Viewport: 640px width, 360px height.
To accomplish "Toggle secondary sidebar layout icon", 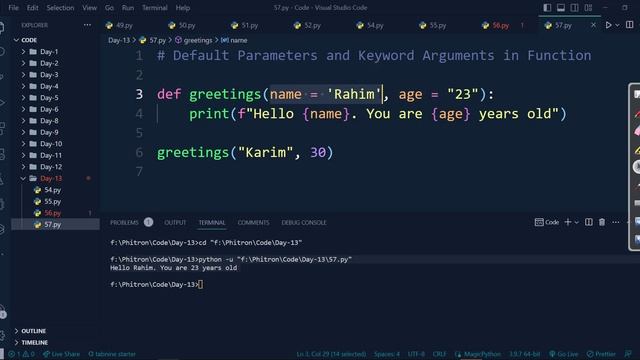I will coord(574,8).
